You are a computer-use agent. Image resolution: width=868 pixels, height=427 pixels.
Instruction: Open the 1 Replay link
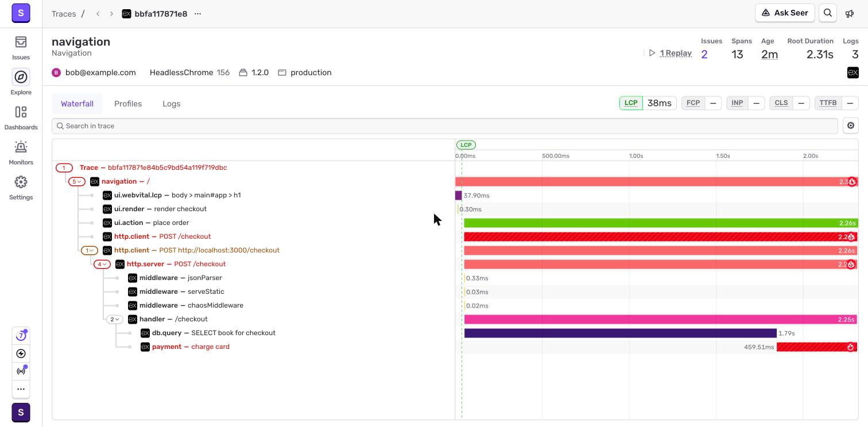coord(676,53)
